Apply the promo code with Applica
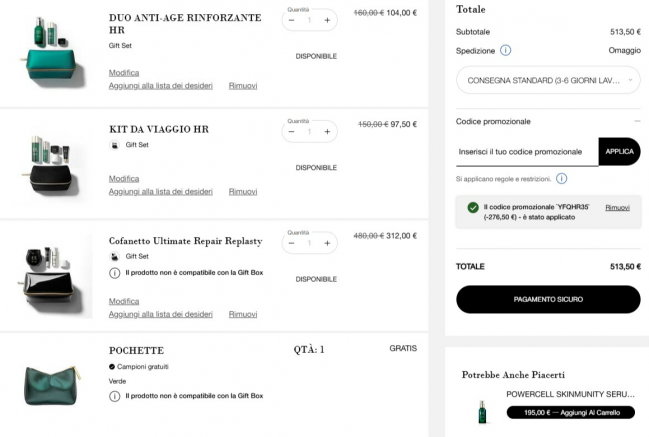 pyautogui.click(x=619, y=152)
